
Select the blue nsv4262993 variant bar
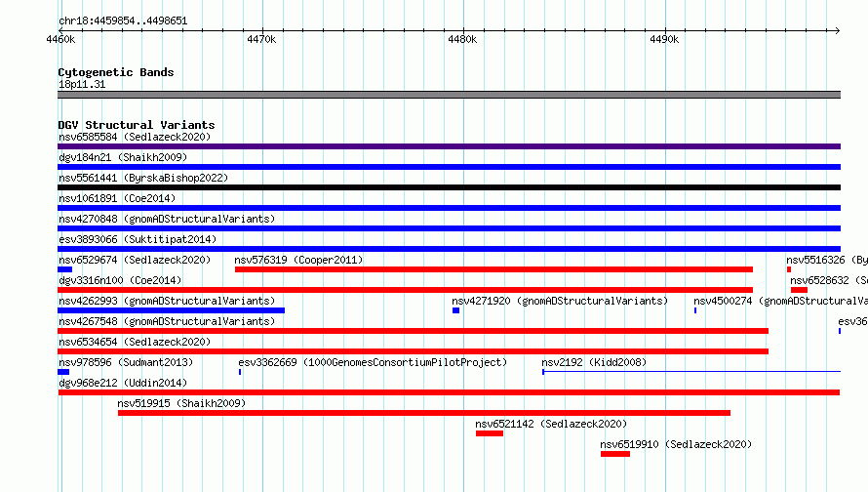pos(171,310)
